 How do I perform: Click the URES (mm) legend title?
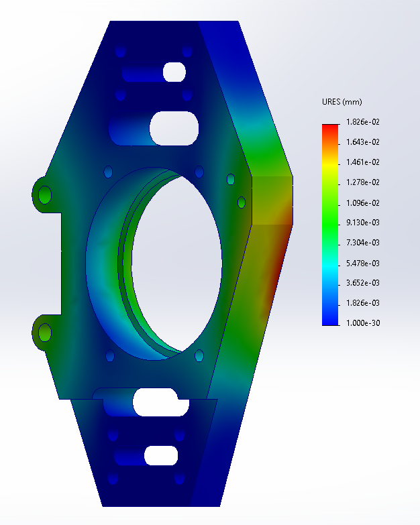click(342, 102)
